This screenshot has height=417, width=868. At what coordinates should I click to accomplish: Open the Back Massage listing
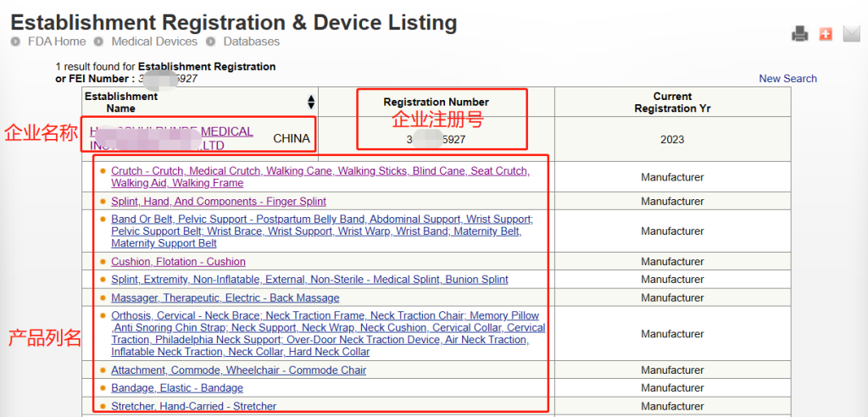(225, 298)
